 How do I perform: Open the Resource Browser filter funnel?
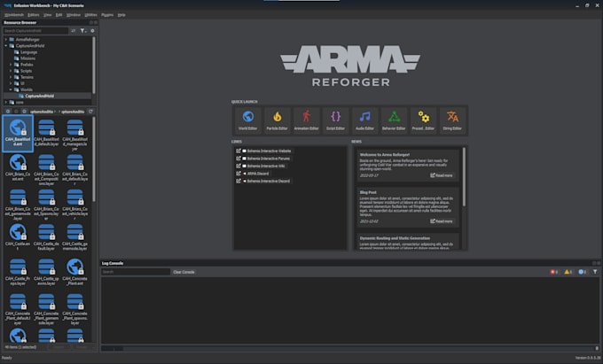coord(83,31)
